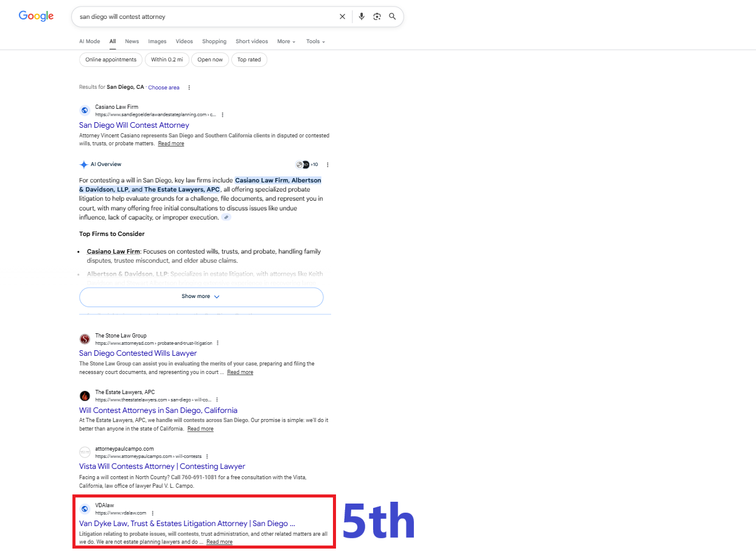Viewport: 756px width, 551px height.
Task: Open AI Overview sources +10 avatars
Action: click(x=306, y=164)
